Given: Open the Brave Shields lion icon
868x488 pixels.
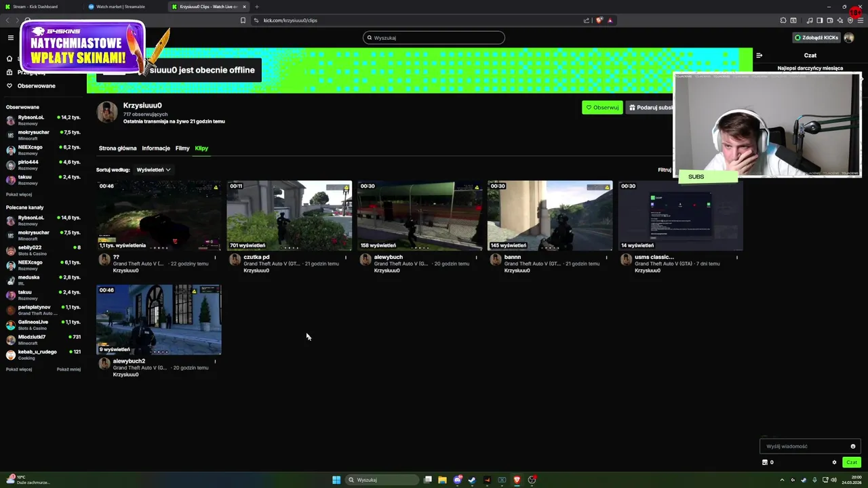Looking at the screenshot, I should point(599,20).
